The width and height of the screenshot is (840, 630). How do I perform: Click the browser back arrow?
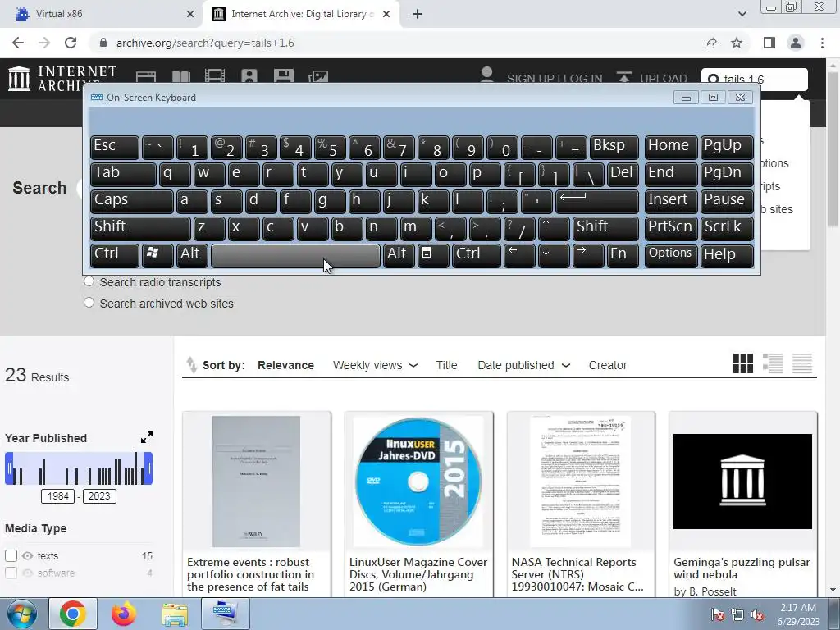18,43
